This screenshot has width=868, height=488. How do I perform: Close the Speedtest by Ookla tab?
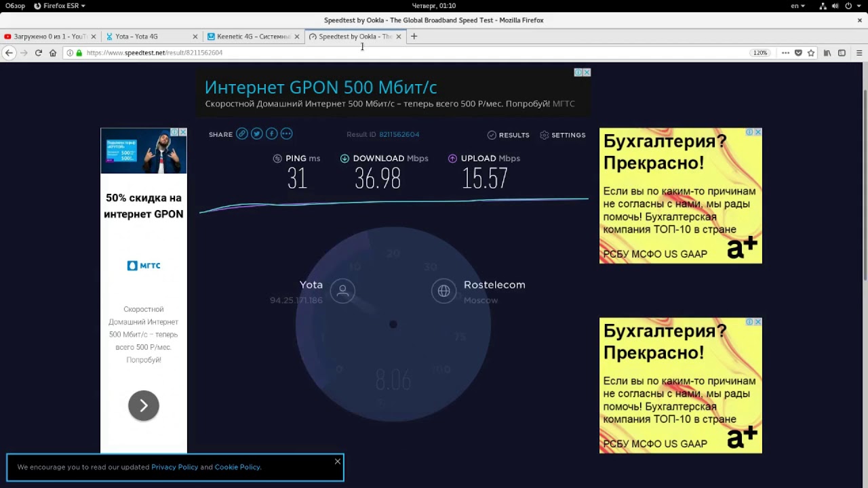point(399,37)
